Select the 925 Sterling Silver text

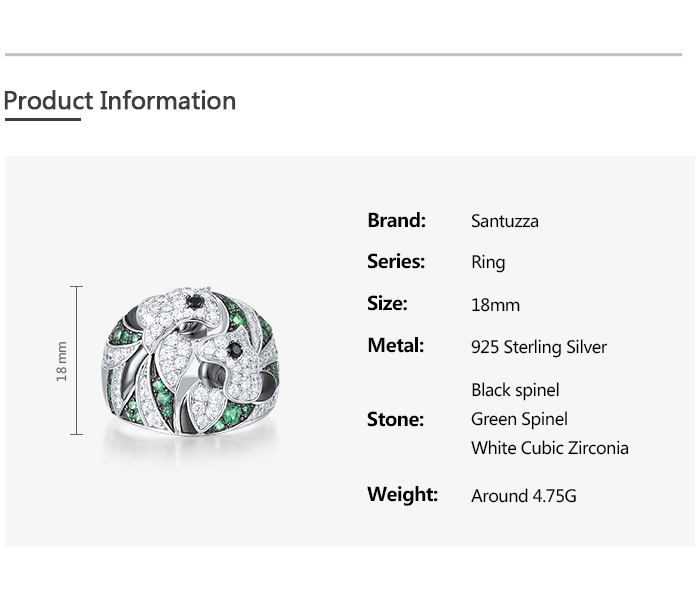[x=539, y=347]
